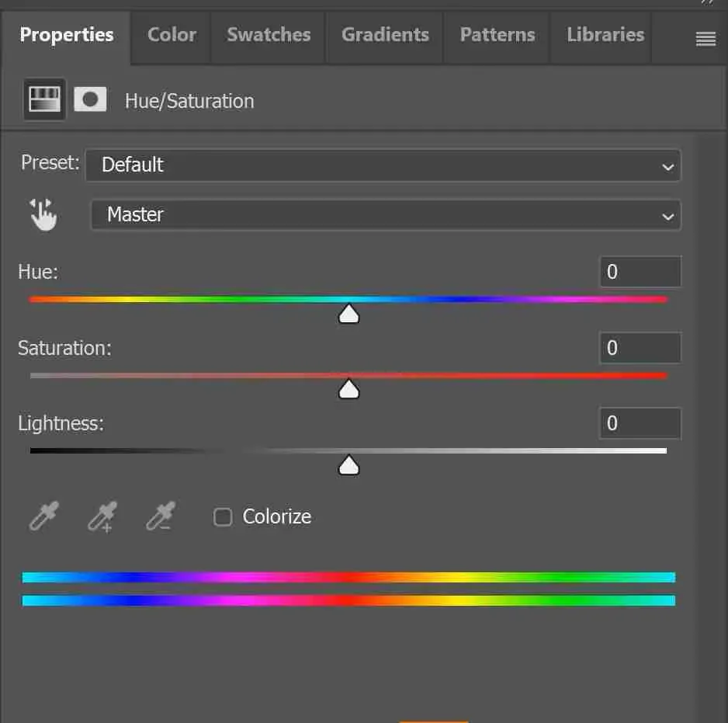
Task: Select the Add to Sample eyedropper
Action: (x=102, y=516)
